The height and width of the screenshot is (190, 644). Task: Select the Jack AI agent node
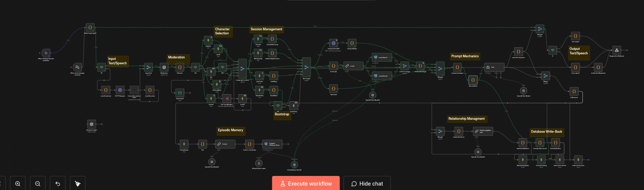pos(494,67)
